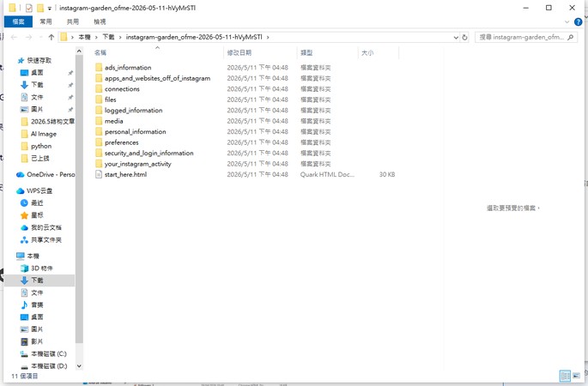
Task: Open the 共用 Share ribbon tab
Action: pos(73,21)
